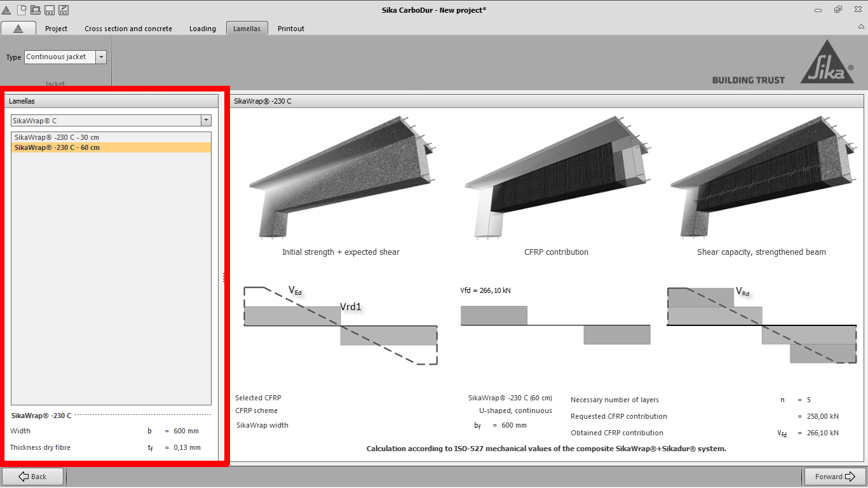Select the Lamellas tab
Viewport: 868px width, 488px height.
click(247, 29)
